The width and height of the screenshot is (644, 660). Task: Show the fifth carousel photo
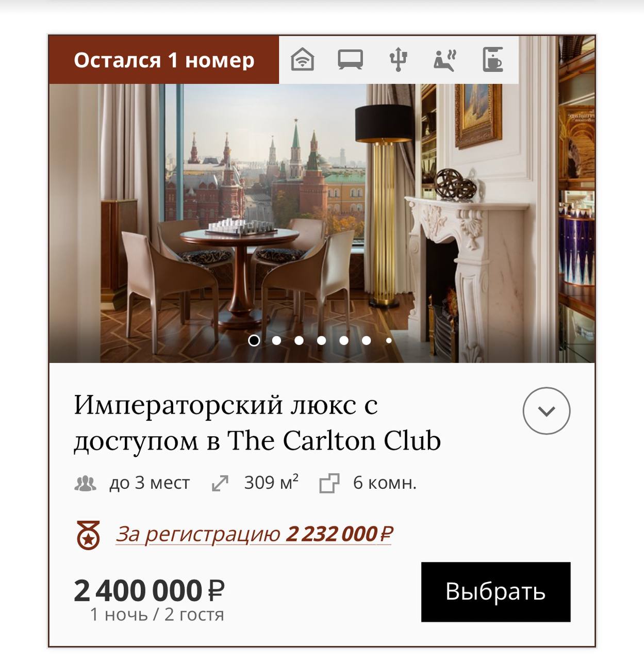pos(344,340)
